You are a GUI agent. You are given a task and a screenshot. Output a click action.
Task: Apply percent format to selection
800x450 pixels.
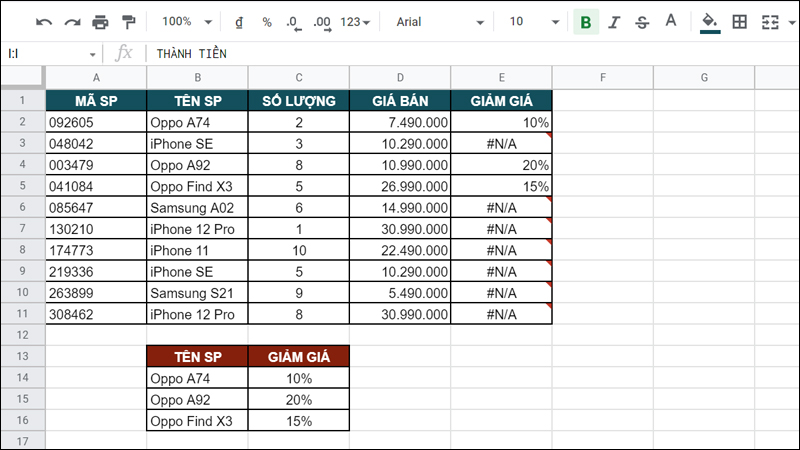266,22
